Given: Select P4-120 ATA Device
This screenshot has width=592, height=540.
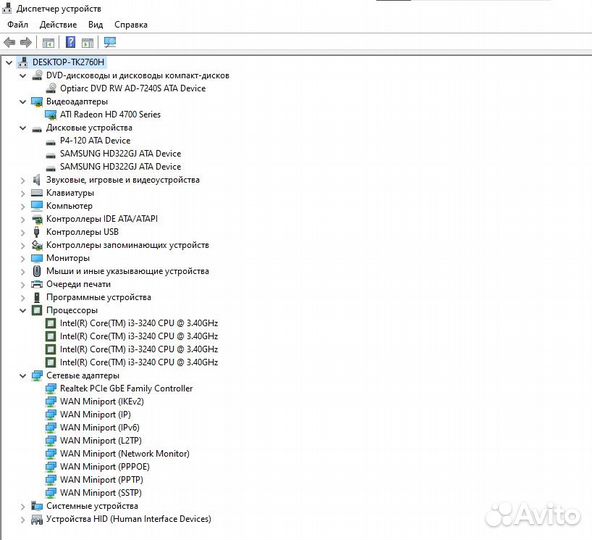Looking at the screenshot, I should click(x=95, y=140).
